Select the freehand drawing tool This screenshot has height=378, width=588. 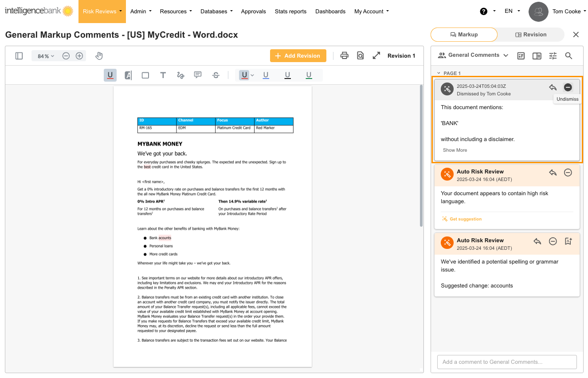click(180, 75)
